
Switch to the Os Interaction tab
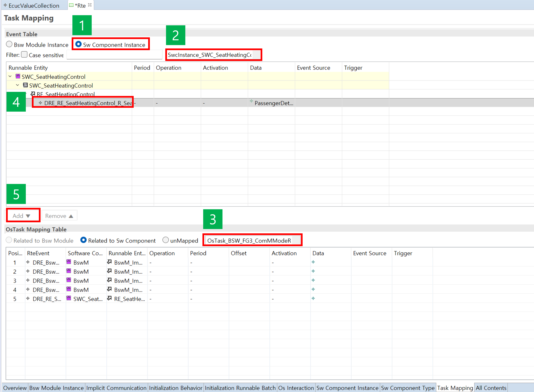pyautogui.click(x=296, y=388)
